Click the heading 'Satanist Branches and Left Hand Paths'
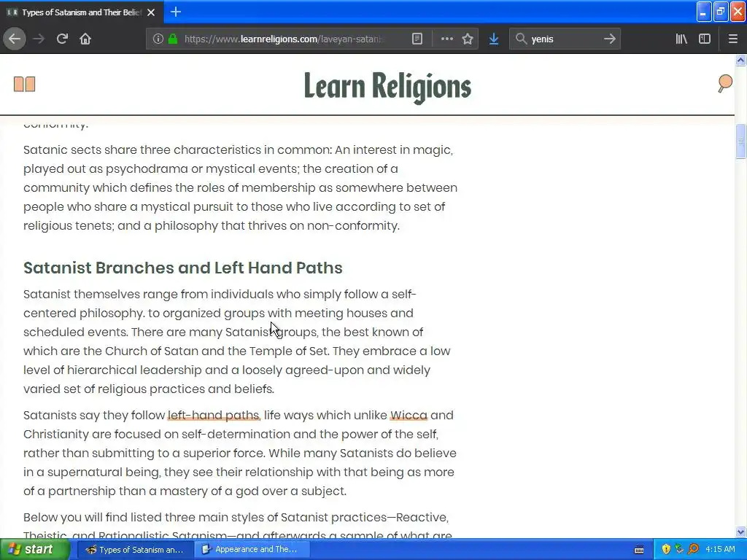747x560 pixels. 183,268
